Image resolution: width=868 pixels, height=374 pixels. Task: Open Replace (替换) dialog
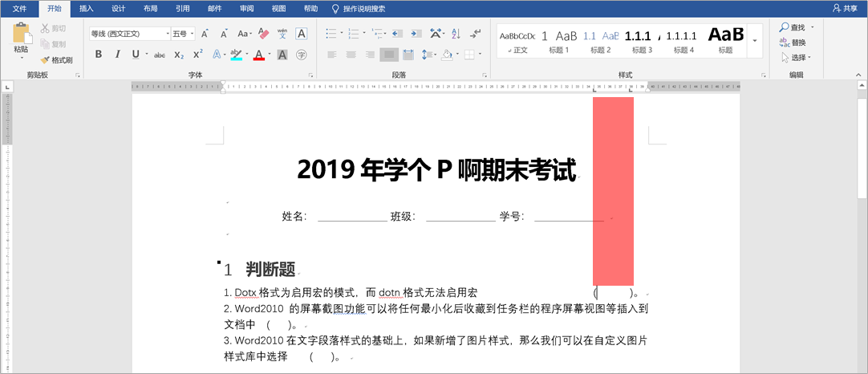tap(793, 42)
